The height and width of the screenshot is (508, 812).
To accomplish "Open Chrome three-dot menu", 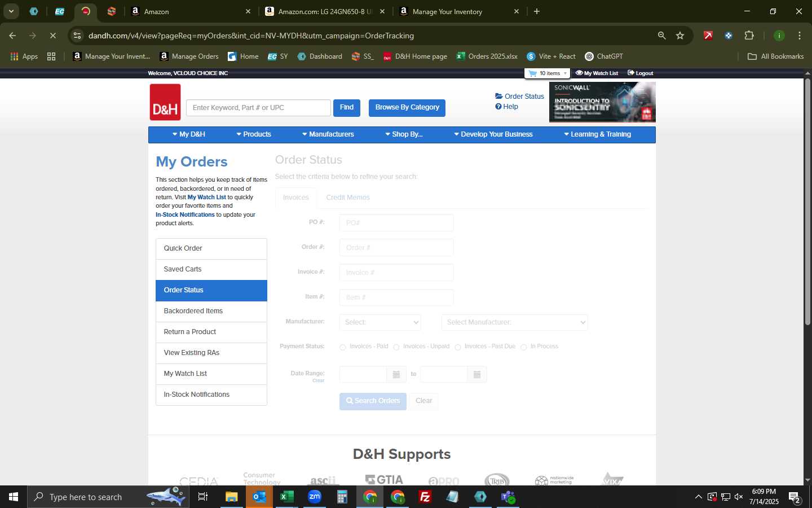I will coord(800,36).
